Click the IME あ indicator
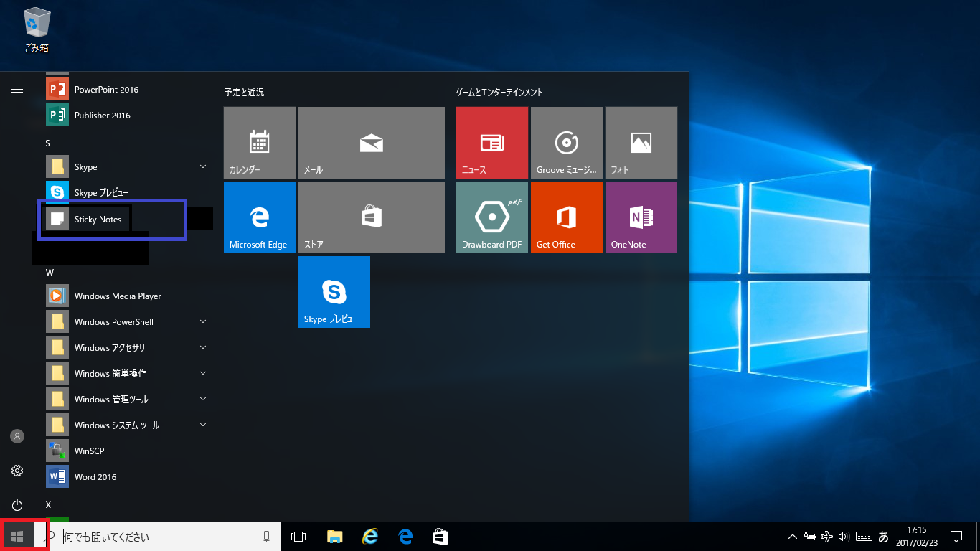 coord(883,537)
